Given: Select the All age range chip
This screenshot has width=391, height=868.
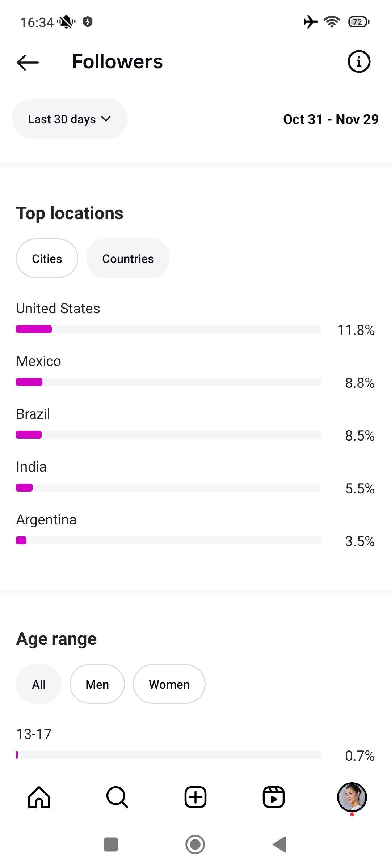Looking at the screenshot, I should click(x=39, y=684).
